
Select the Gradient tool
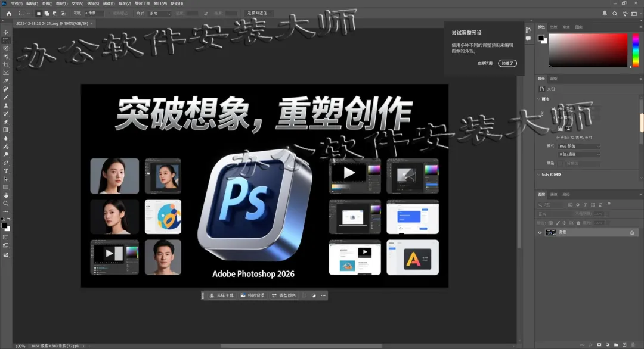click(x=6, y=130)
